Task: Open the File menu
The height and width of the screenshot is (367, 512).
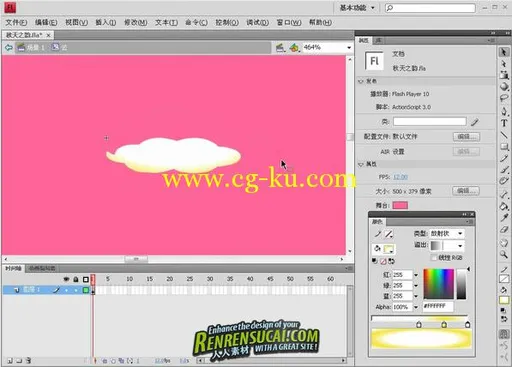Action: 16,22
